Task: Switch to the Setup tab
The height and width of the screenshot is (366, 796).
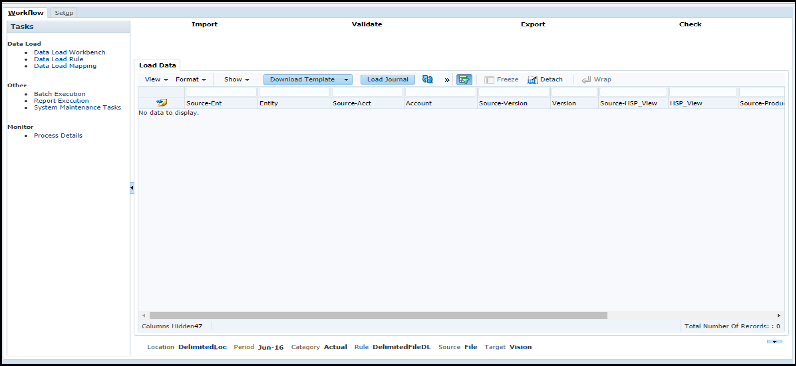Action: [64, 13]
